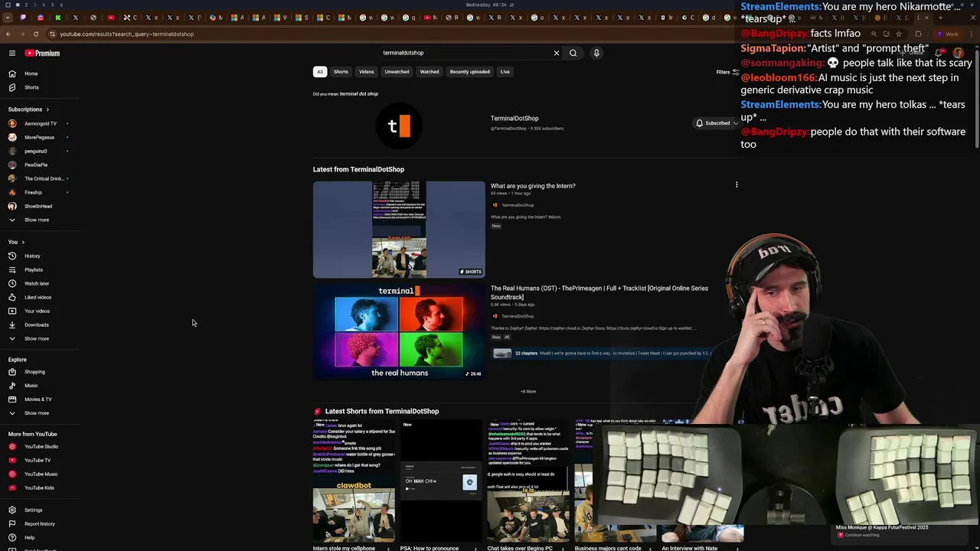Open TerminalDotShop channel name link
The image size is (980, 551).
[x=514, y=119]
